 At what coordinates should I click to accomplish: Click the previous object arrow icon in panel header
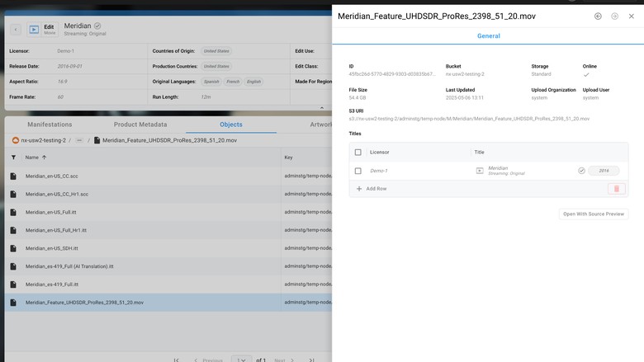pos(598,16)
